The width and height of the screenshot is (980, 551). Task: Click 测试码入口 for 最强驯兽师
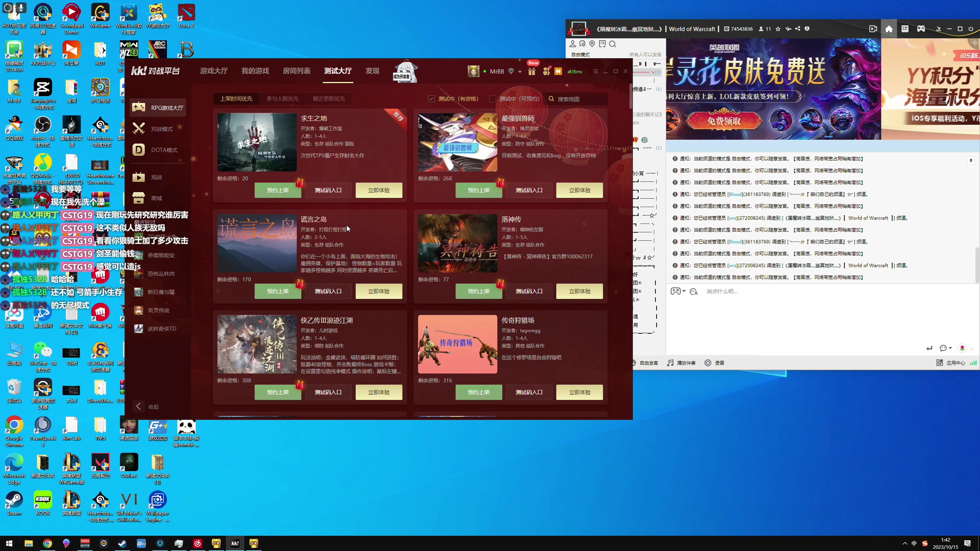(x=529, y=190)
